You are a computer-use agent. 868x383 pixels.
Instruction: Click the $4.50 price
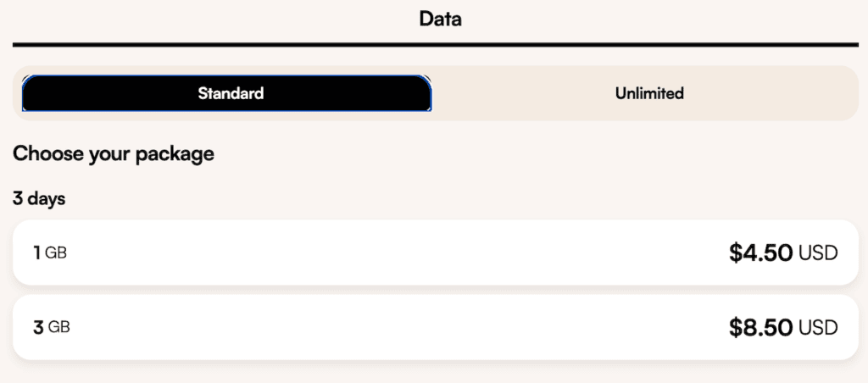[x=760, y=253]
